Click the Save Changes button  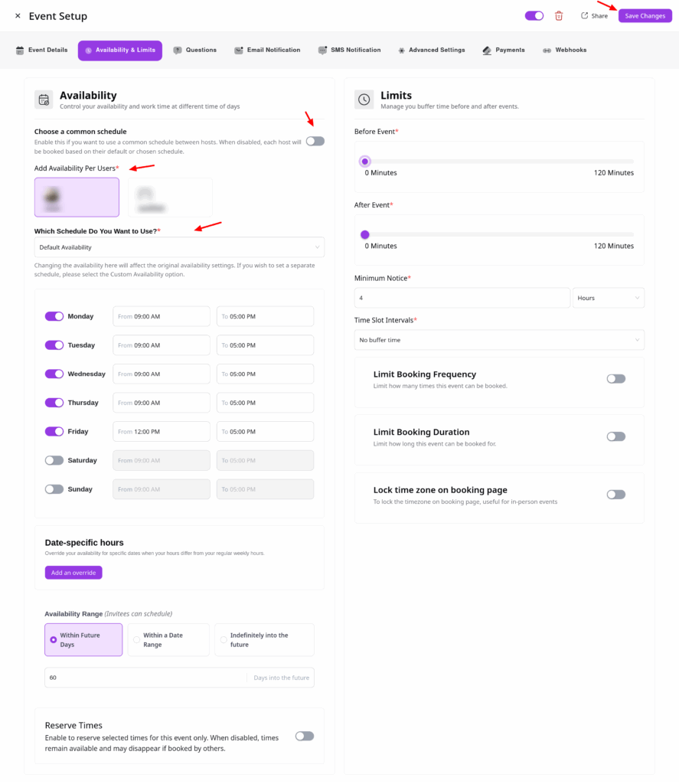645,16
